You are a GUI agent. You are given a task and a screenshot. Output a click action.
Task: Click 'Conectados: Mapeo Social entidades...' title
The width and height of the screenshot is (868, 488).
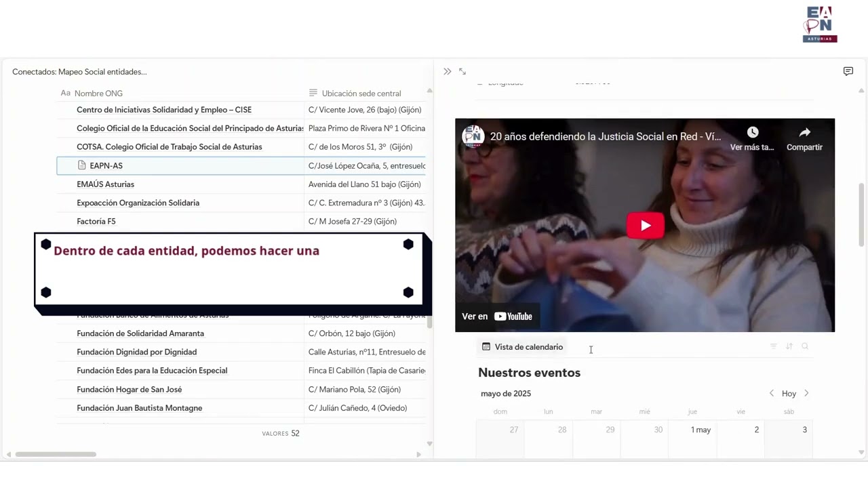click(79, 72)
